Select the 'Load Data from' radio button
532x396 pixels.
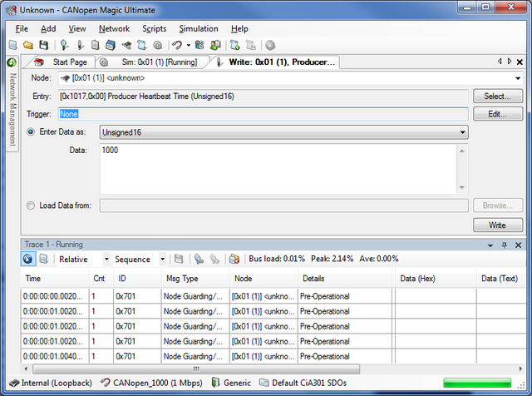coord(32,205)
